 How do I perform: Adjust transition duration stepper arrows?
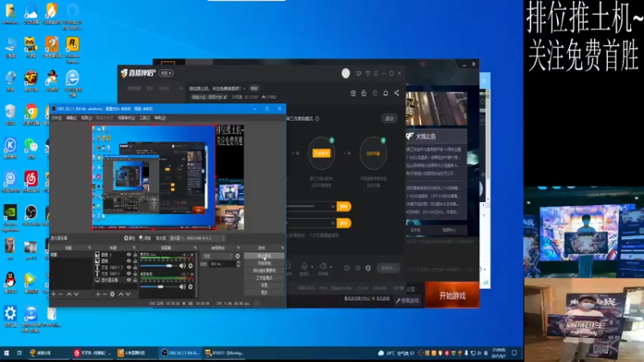click(x=238, y=265)
